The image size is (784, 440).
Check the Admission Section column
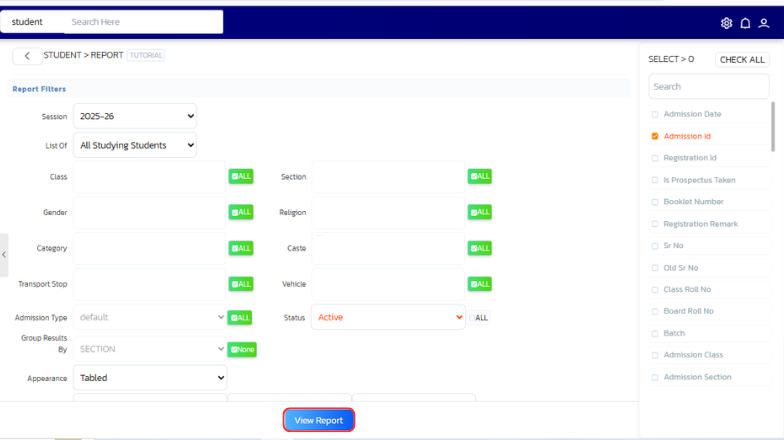coord(654,378)
